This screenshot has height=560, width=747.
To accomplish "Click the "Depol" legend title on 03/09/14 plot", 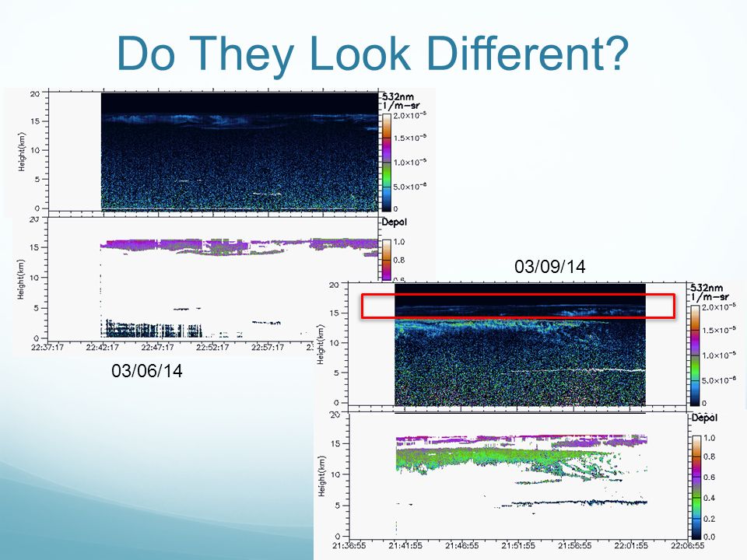I will coord(704,418).
